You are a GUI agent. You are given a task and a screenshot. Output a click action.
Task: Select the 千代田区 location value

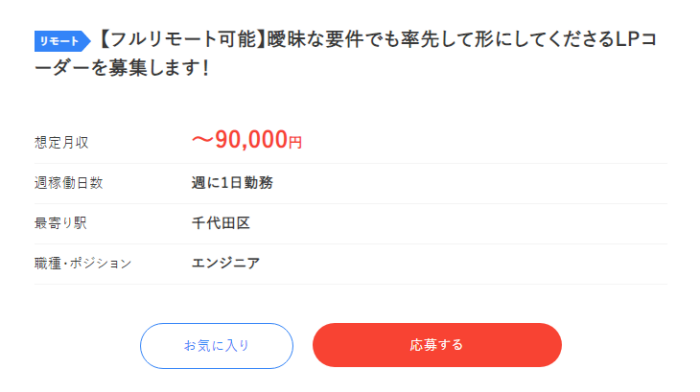pyautogui.click(x=221, y=223)
